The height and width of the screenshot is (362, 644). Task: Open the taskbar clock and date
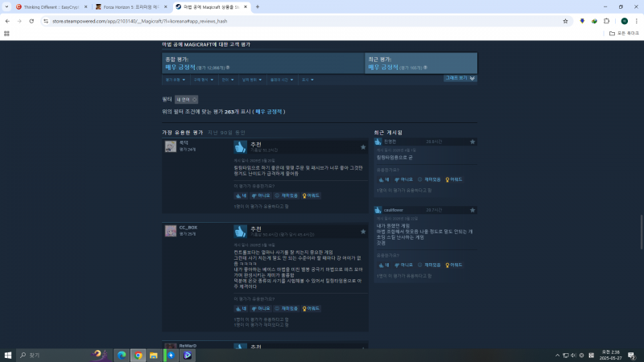pos(611,355)
